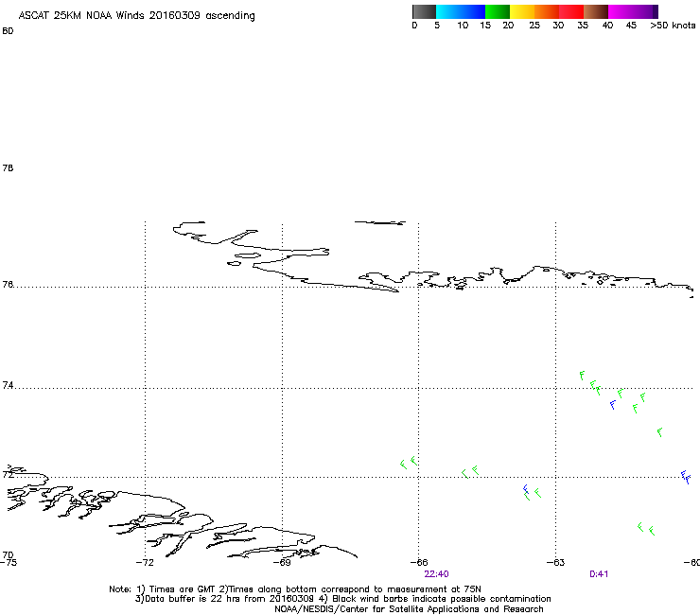This screenshot has height=615, width=700.
Task: Pick the red 30–35 knots legend segment
Action: 571,11
